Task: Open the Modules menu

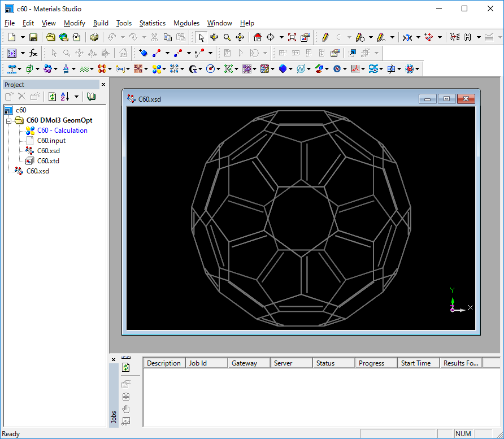Action: [x=186, y=23]
